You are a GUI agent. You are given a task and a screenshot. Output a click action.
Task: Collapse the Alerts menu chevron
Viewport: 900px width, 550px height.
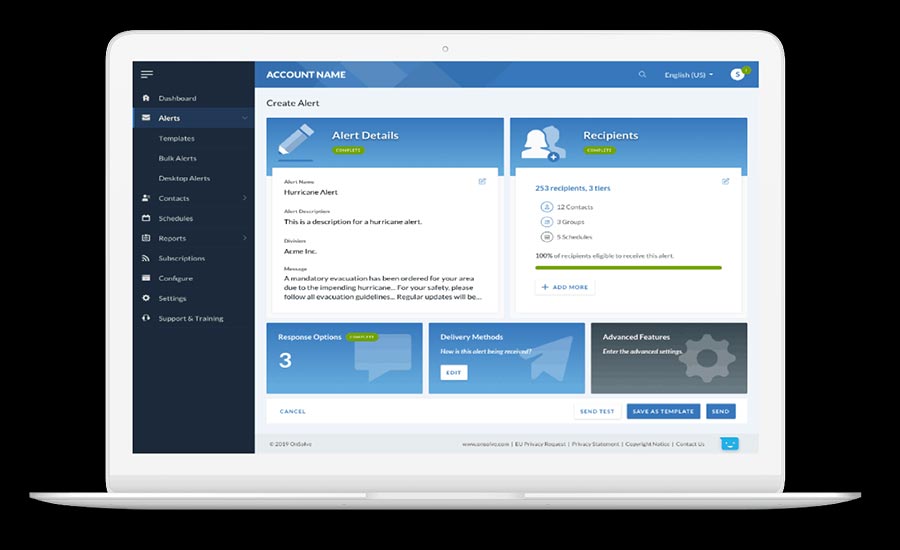tap(245, 118)
